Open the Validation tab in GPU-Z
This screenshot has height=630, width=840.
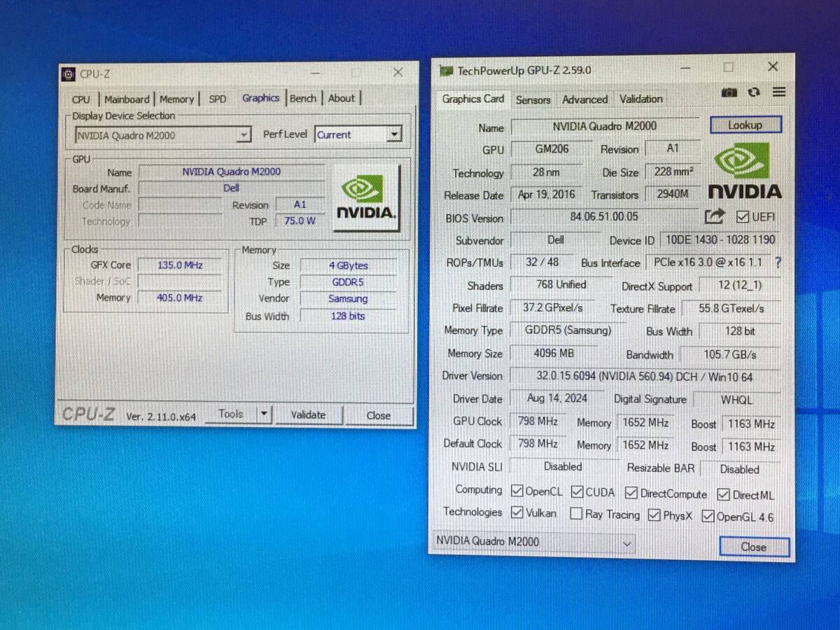click(641, 99)
